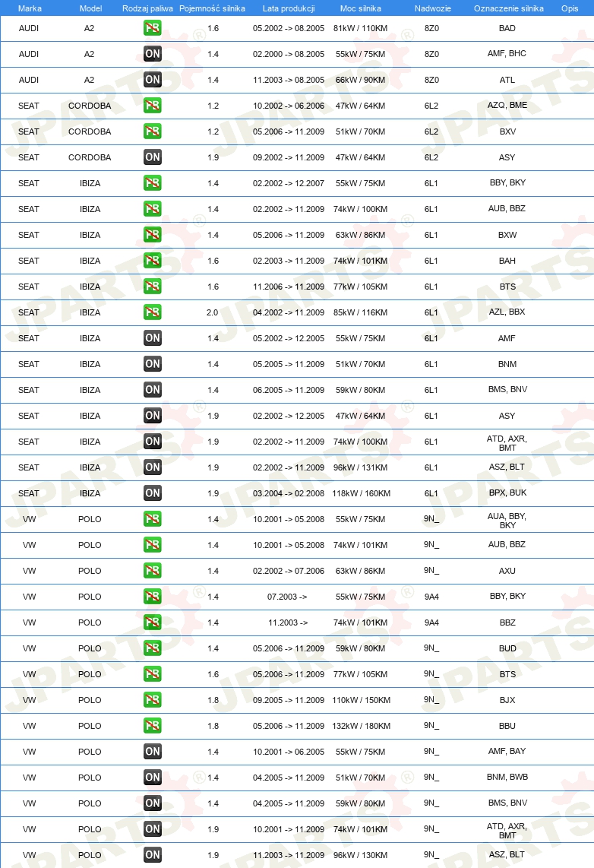Viewport: 594px width, 868px height.
Task: Click petrol fuel icon for Audi A2 BAD
Action: 152,27
